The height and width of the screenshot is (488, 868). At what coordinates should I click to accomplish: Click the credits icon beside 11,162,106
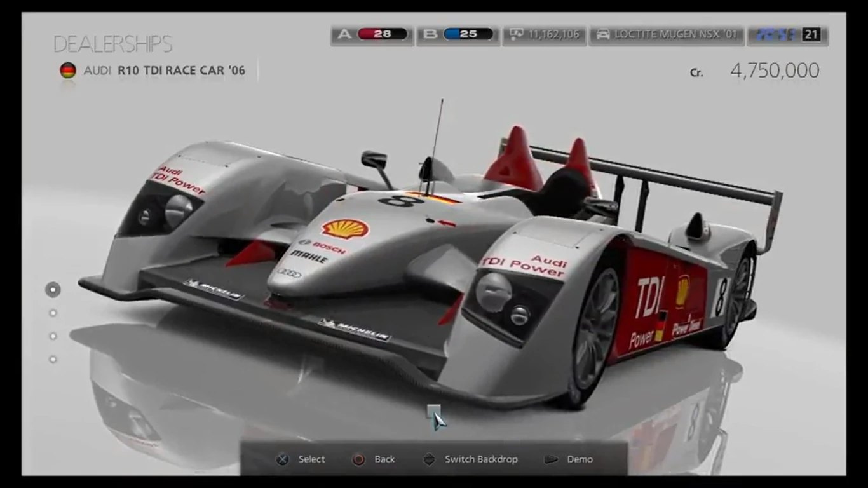[x=517, y=34]
